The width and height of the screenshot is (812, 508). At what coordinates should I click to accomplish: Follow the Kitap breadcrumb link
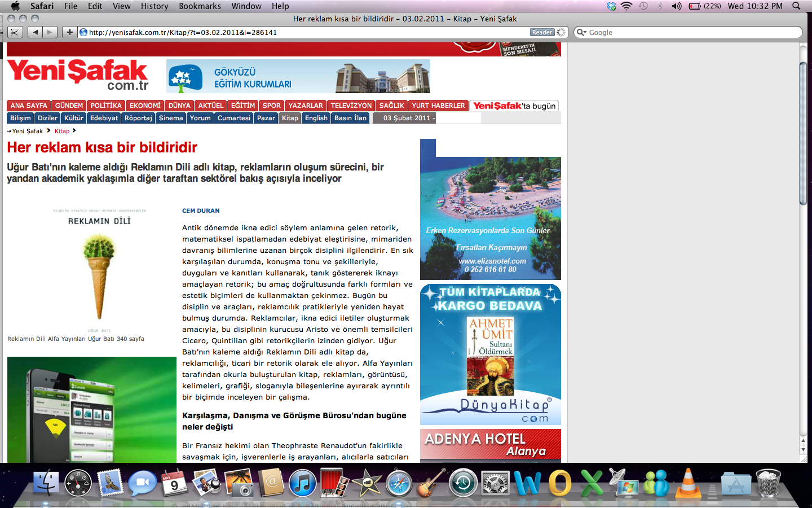(x=62, y=131)
